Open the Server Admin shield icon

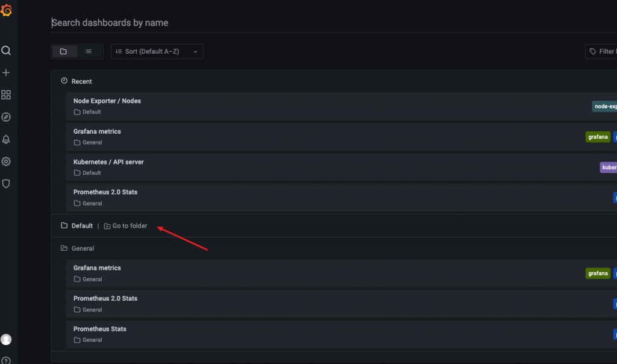coord(6,183)
